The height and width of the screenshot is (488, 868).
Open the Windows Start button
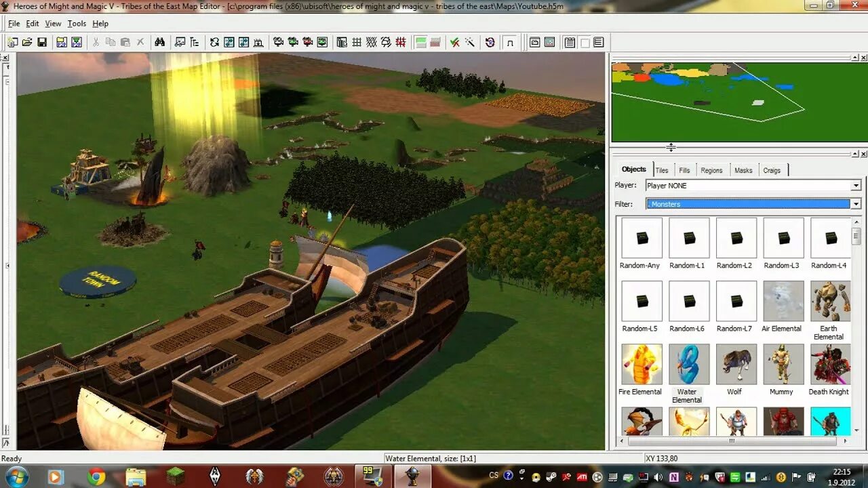[x=16, y=476]
